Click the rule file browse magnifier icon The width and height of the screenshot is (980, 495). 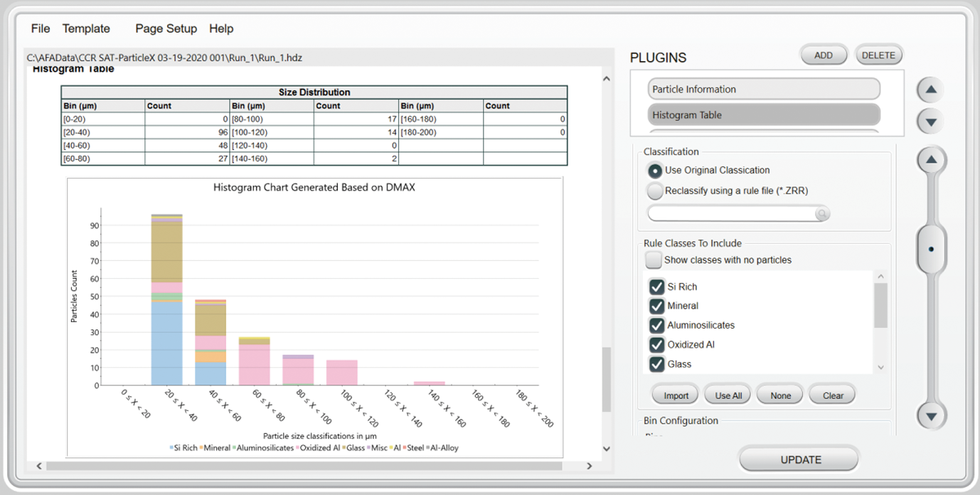coord(821,213)
